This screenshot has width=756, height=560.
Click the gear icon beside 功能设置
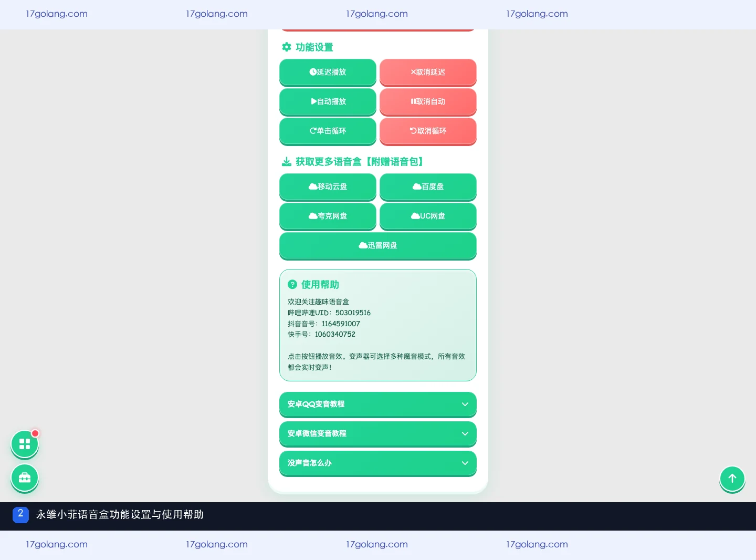point(287,47)
